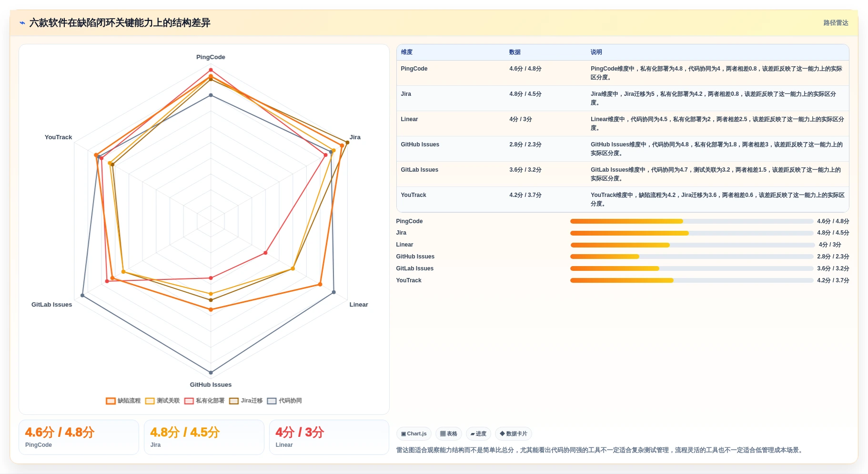The image size is (868, 474).
Task: Click the Jira axis label on radar
Action: (355, 137)
